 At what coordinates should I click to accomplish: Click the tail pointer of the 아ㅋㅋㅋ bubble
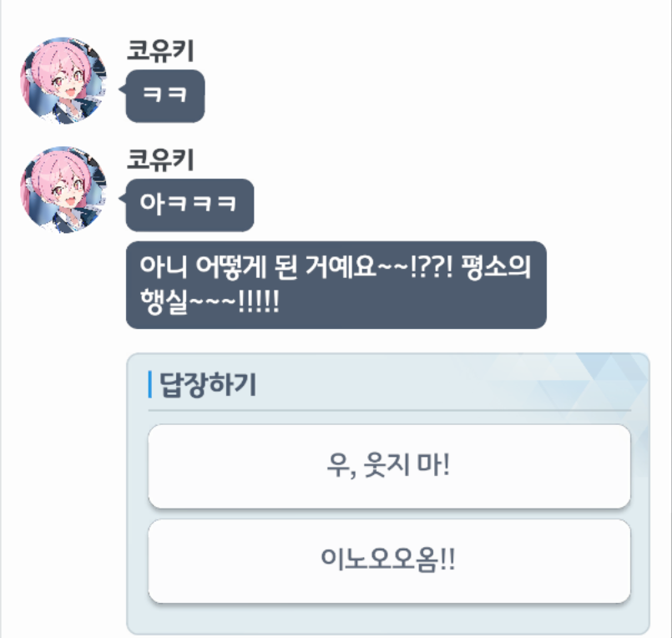[x=122, y=198]
